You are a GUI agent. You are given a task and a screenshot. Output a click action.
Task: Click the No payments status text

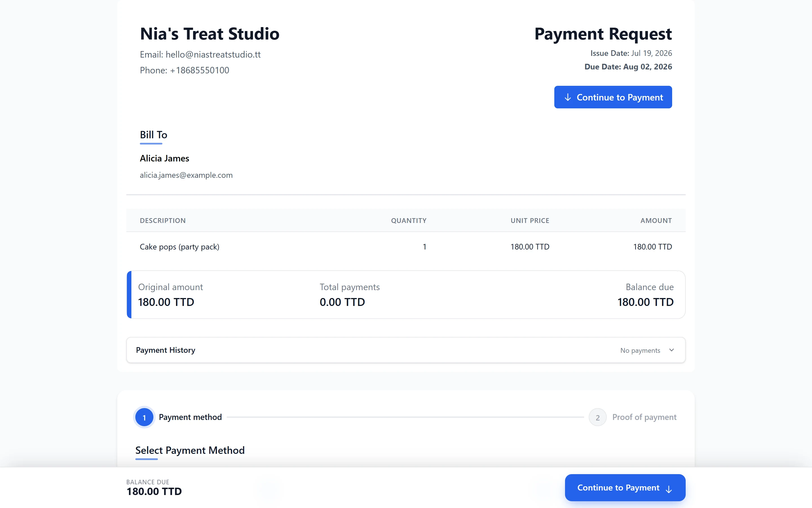tap(640, 351)
